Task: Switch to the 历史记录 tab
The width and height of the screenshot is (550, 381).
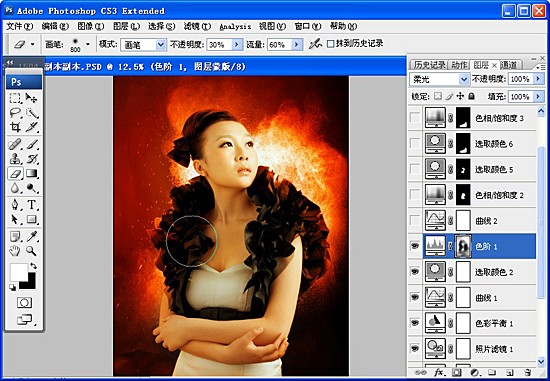Action: (x=429, y=65)
